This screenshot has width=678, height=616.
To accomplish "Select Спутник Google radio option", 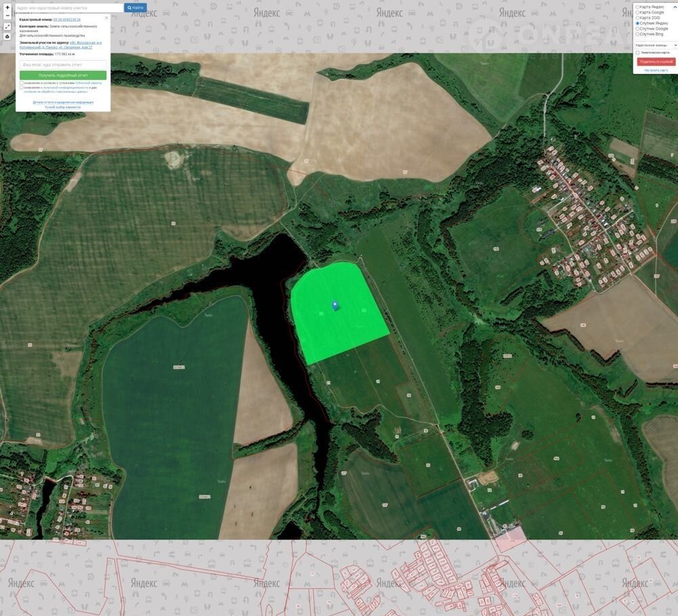I will pos(637,28).
